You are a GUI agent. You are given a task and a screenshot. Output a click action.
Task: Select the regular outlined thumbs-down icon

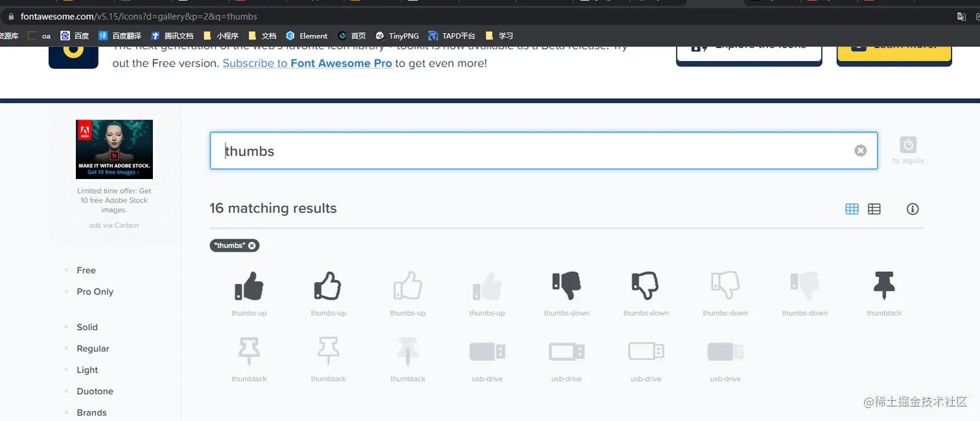click(646, 286)
